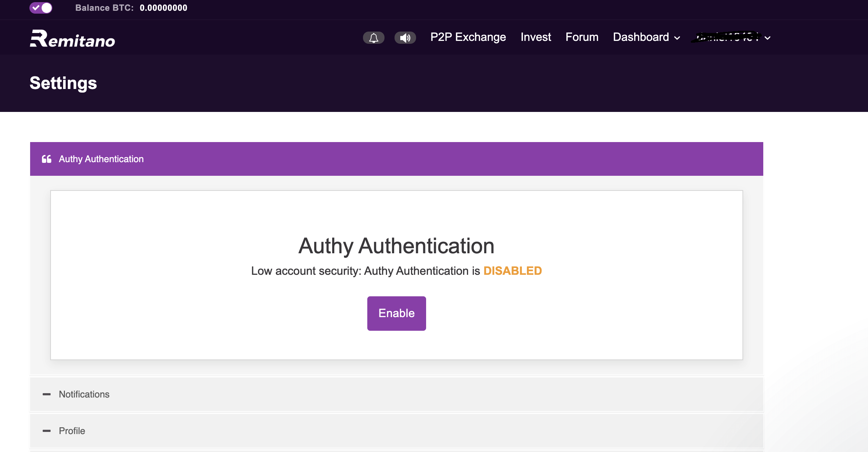Go to P2P Exchange
868x452 pixels.
468,37
